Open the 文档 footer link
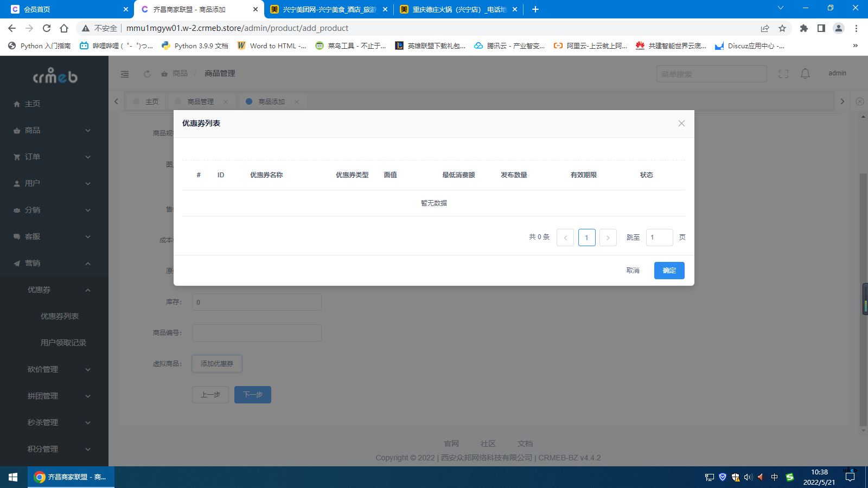Viewport: 868px width, 488px height. coord(525,444)
